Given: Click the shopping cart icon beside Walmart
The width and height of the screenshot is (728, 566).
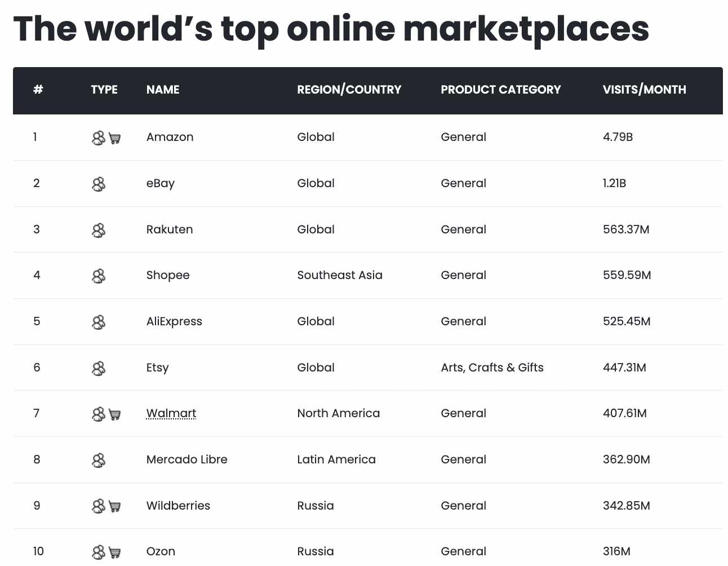Looking at the screenshot, I should click(x=115, y=414).
